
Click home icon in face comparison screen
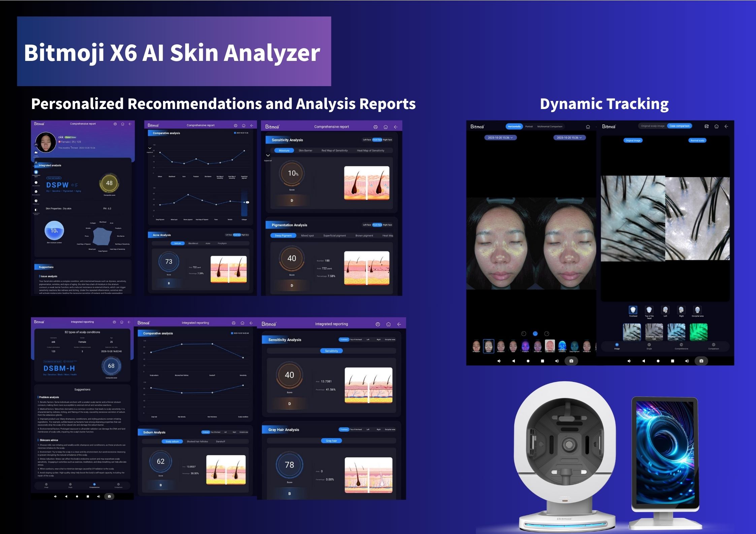pos(588,127)
